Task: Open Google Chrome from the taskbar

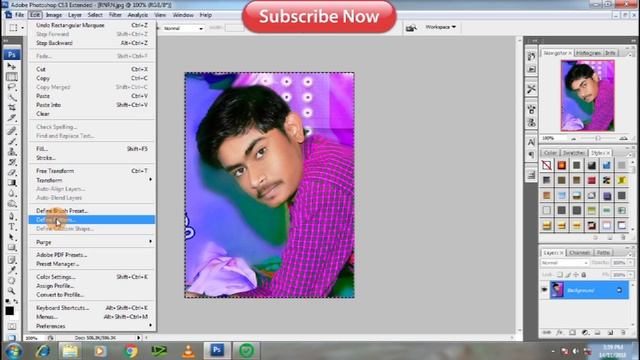Action: (131, 351)
